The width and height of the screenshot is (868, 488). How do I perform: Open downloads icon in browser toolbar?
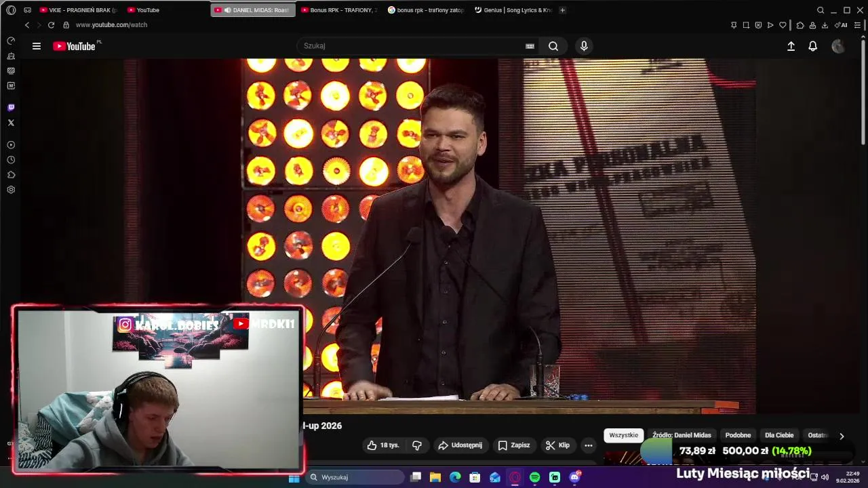coord(825,25)
